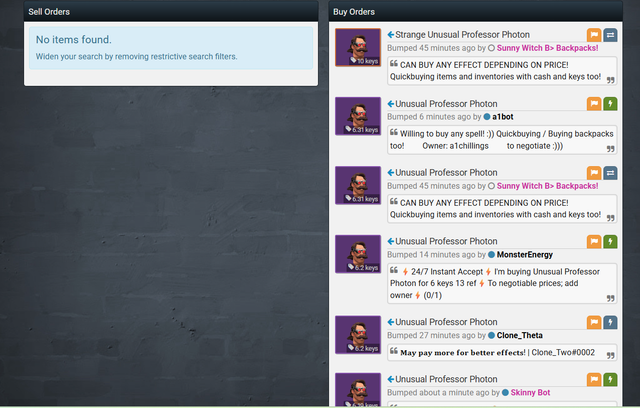
Task: Open Skinny Bot's Professor Photon item thumbnail
Action: pyautogui.click(x=358, y=389)
